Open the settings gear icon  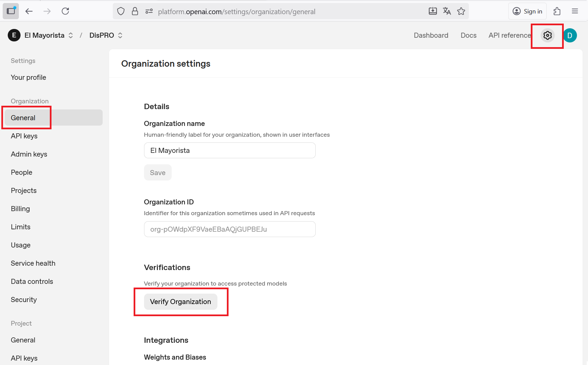pyautogui.click(x=547, y=35)
